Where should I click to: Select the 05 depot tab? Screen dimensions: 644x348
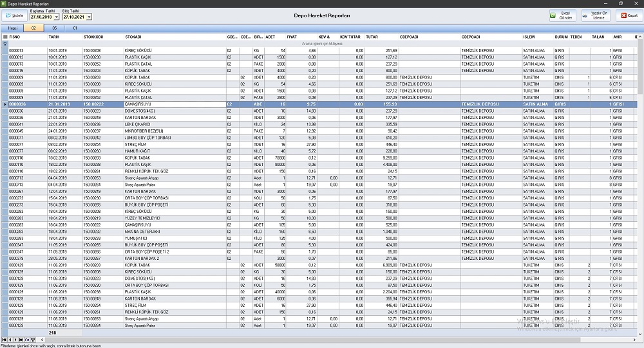click(x=54, y=28)
